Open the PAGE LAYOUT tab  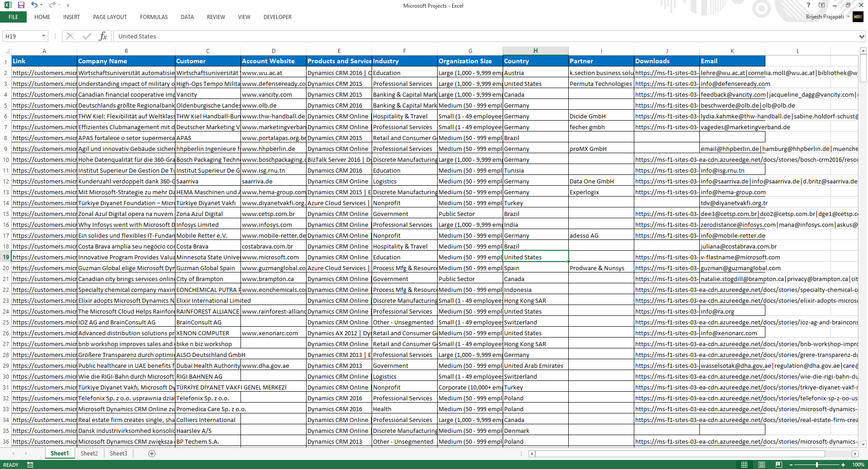[x=110, y=17]
